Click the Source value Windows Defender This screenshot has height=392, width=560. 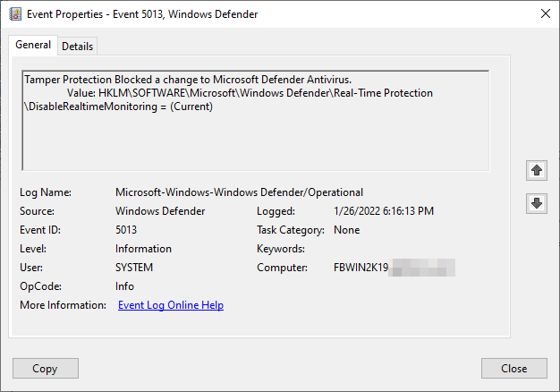coord(160,211)
